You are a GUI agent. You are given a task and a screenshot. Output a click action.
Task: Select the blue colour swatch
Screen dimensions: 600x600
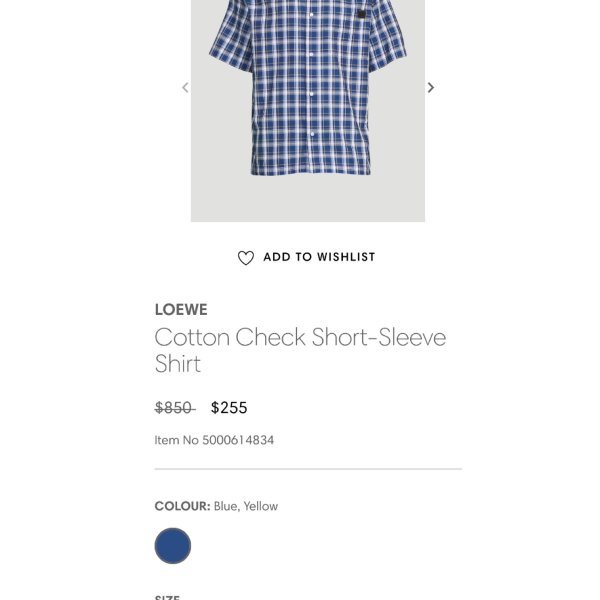pos(173,546)
